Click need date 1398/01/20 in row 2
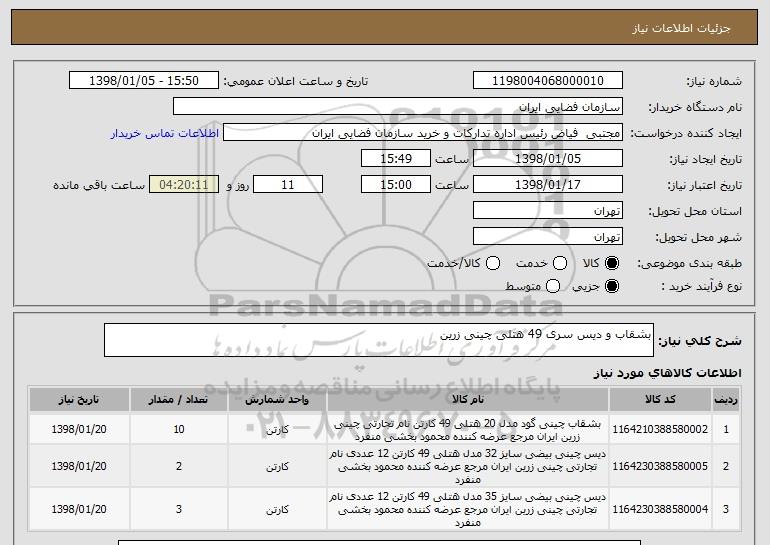This screenshot has width=770, height=545. (x=79, y=466)
